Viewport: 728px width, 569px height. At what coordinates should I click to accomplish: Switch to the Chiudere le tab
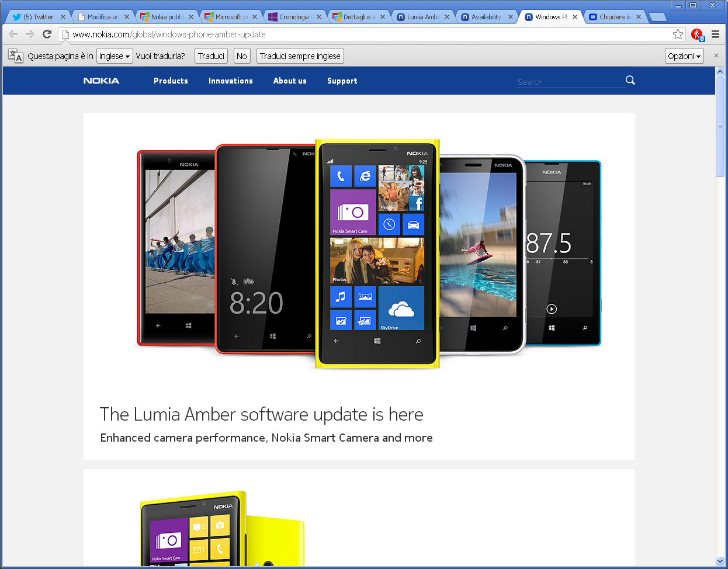(615, 17)
